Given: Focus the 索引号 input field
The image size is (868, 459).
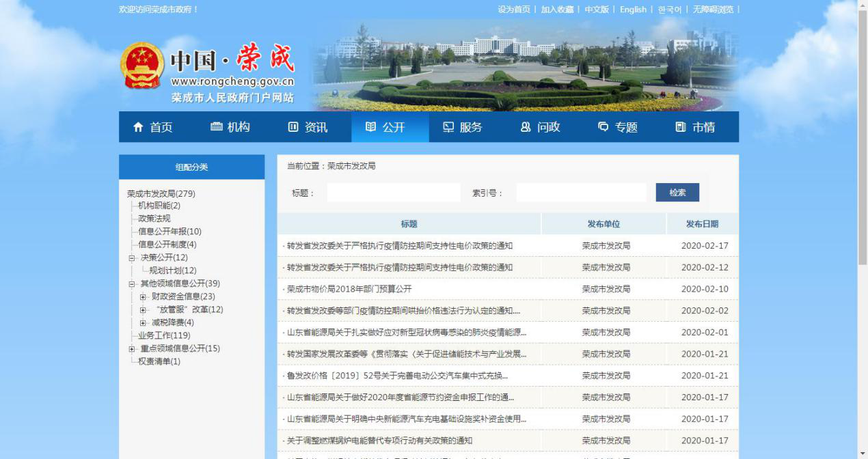Looking at the screenshot, I should click(x=581, y=193).
